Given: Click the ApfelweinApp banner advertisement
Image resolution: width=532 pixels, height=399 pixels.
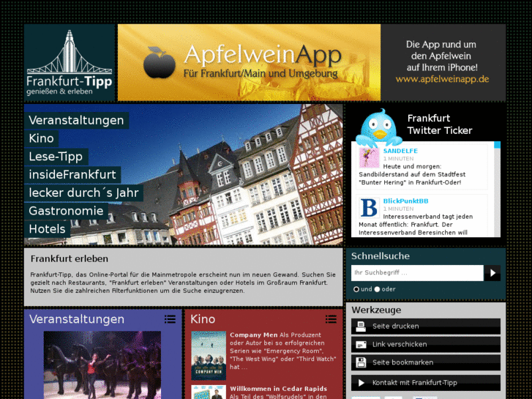Looking at the screenshot, I should click(312, 62).
